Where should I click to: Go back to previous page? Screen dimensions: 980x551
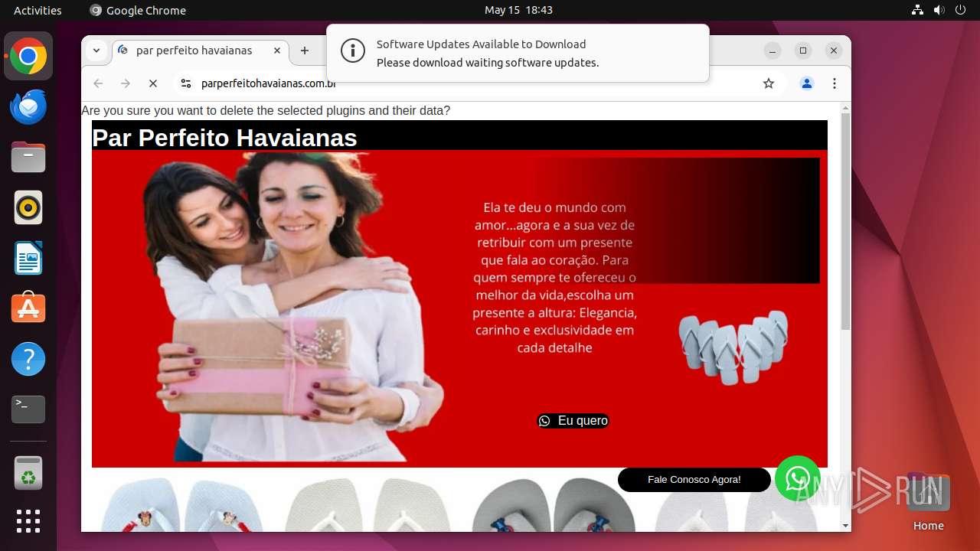[x=98, y=83]
